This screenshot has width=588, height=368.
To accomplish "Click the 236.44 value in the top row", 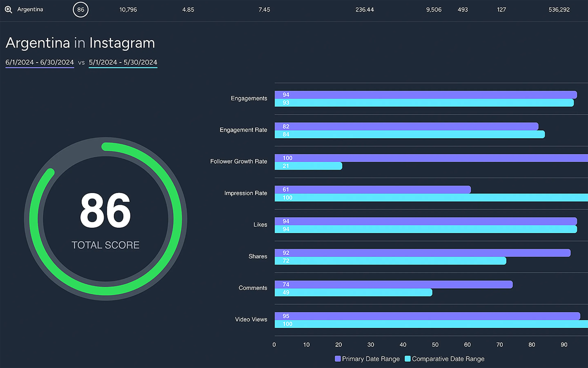I will (364, 10).
